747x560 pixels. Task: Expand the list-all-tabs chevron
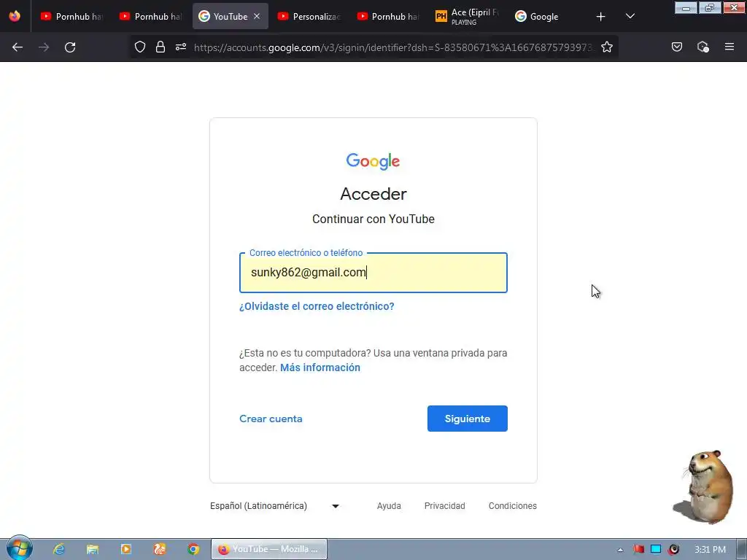(630, 17)
